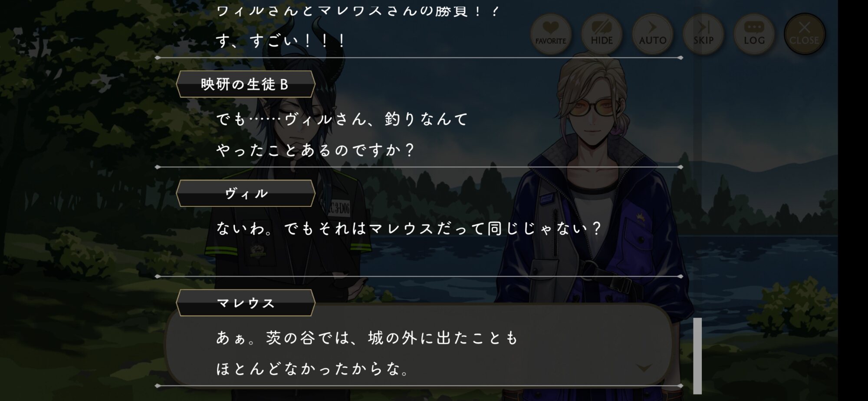The width and height of the screenshot is (868, 401).
Task: Click the log scrollbar thumb
Action: (x=697, y=356)
